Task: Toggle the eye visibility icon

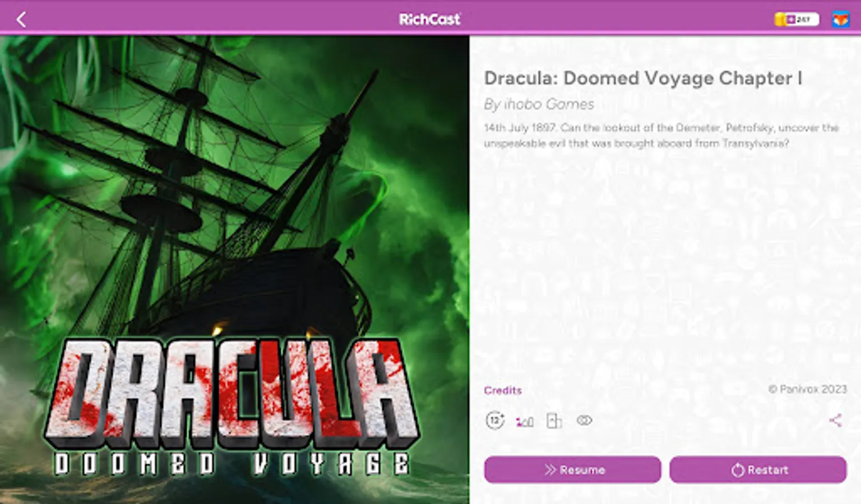Action: click(584, 420)
